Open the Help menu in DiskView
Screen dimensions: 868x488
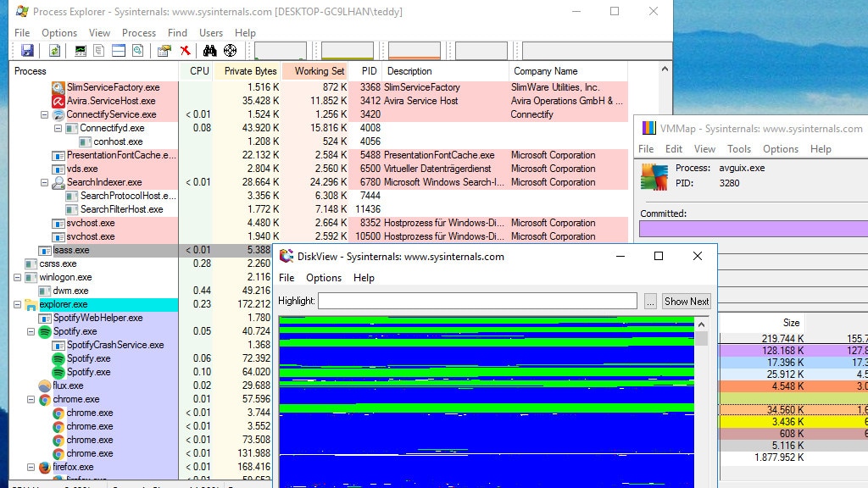click(364, 278)
